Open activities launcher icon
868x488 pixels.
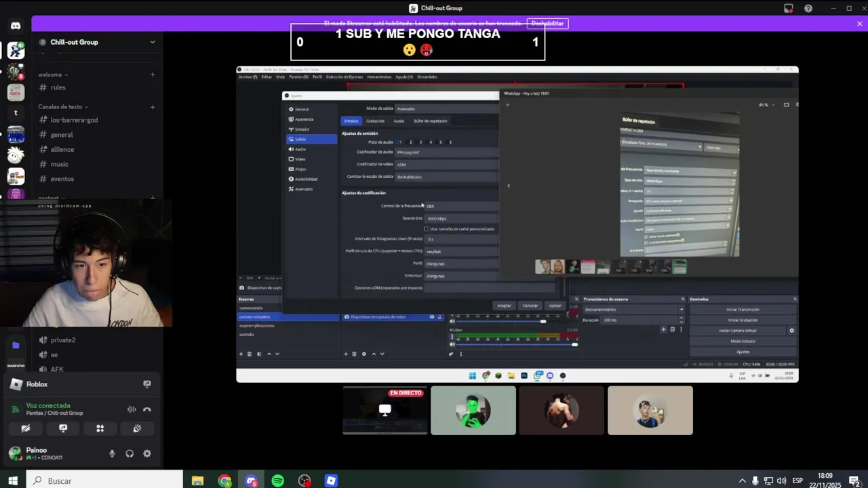tap(100, 428)
